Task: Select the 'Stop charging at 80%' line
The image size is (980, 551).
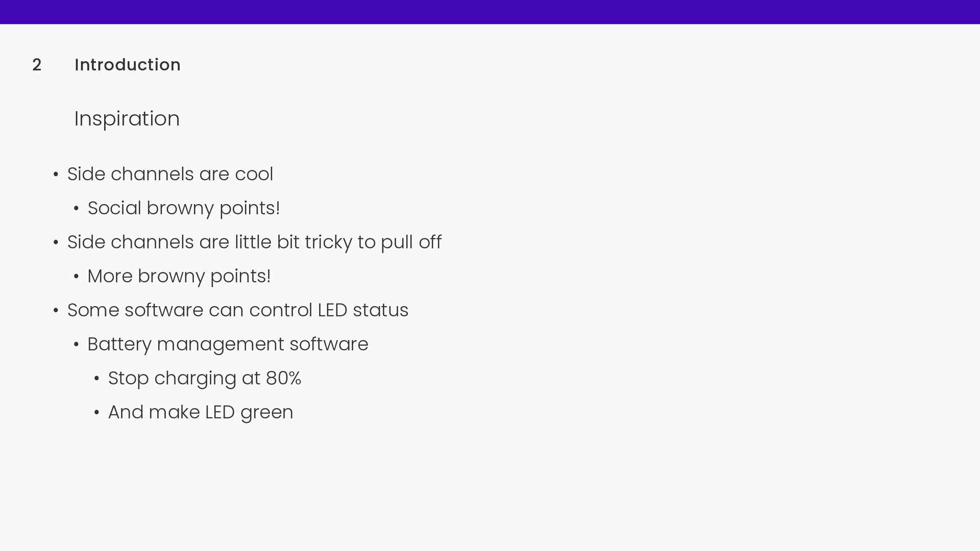Action: tap(205, 378)
